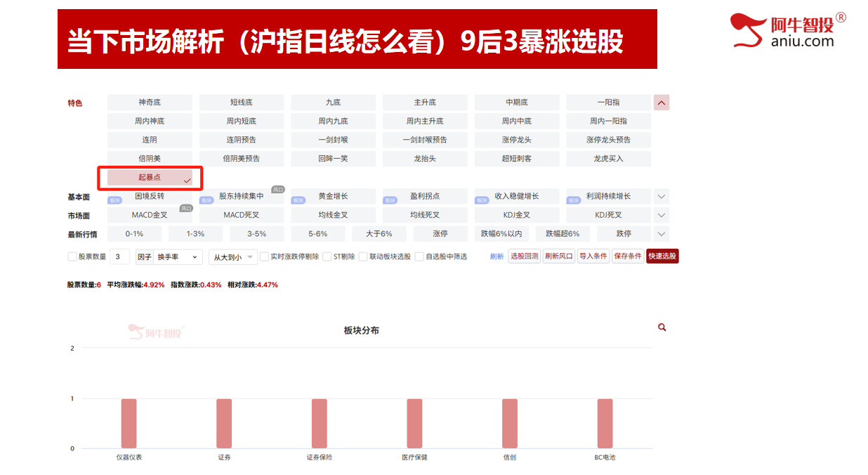Select the 一剑封喉预告 filter
Image resolution: width=868 pixels, height=475 pixels.
[425, 140]
